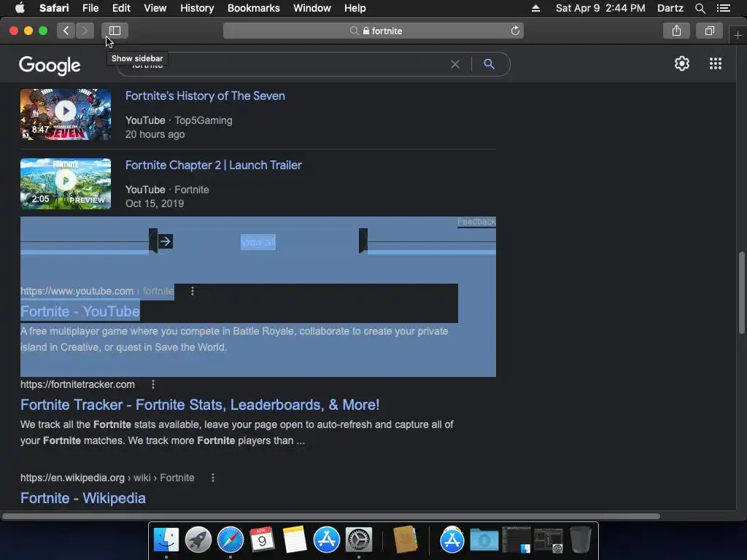Open Safari compass in Dock
Screen dimensions: 747x560
point(231,540)
